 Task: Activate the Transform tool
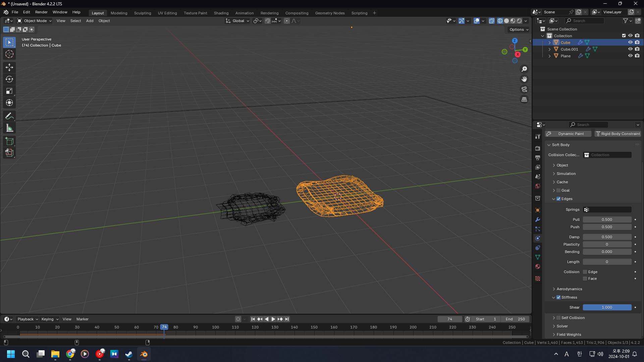coord(9,103)
